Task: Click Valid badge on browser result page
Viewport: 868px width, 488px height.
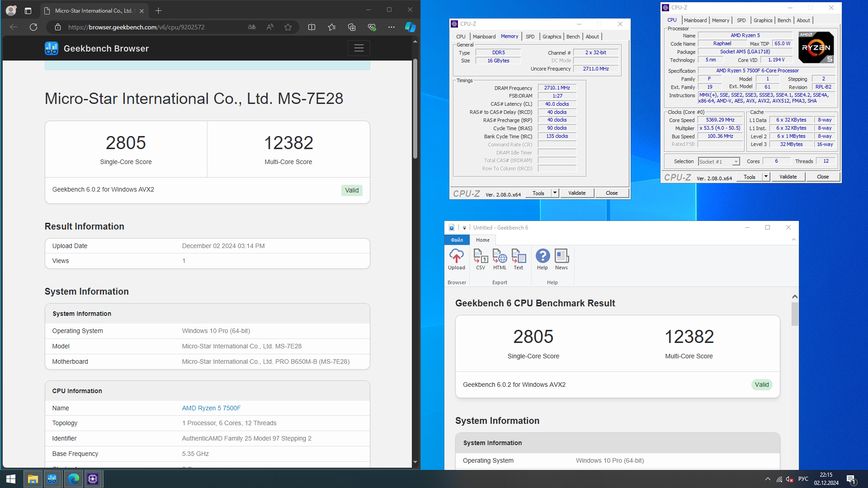Action: [x=352, y=190]
